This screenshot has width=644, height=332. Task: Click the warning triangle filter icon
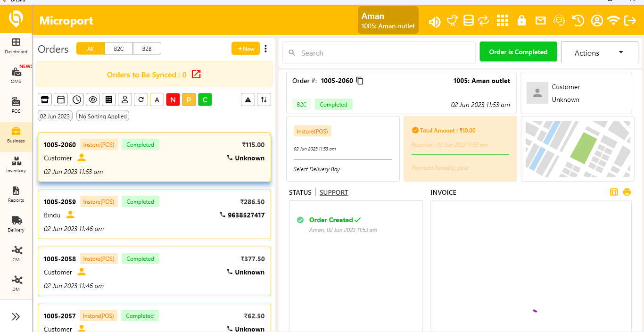[248, 100]
